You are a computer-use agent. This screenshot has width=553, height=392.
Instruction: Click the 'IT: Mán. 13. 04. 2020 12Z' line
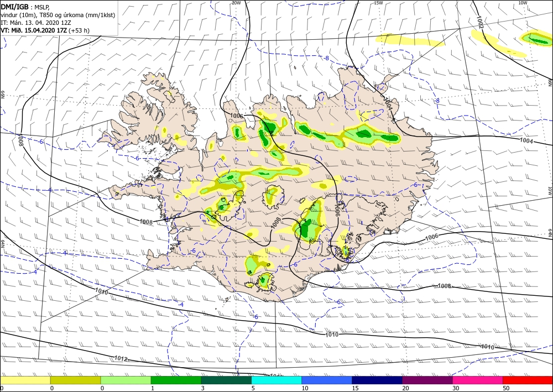point(35,23)
